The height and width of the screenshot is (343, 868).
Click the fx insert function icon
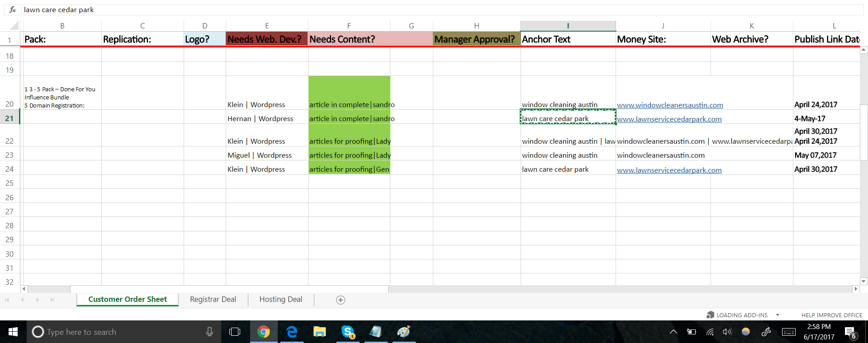tap(13, 9)
